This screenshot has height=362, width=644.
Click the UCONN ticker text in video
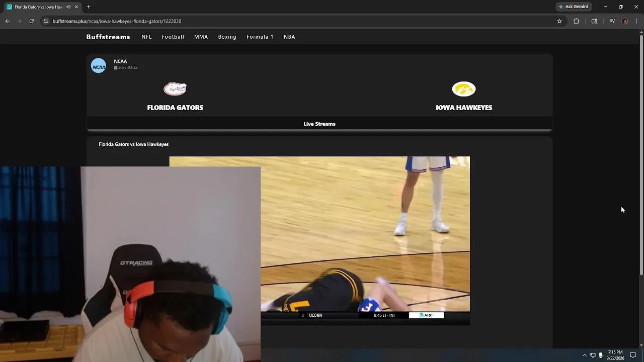point(315,315)
